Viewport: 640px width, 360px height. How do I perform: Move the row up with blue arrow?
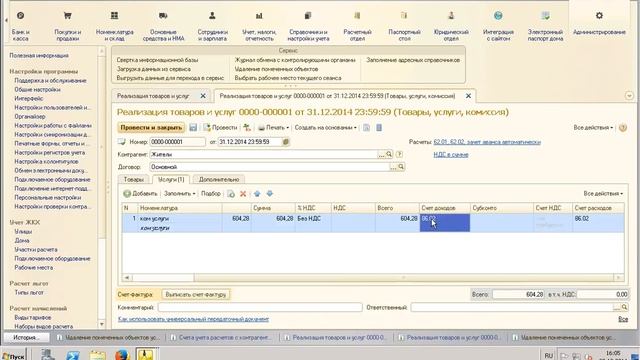[x=257, y=194]
